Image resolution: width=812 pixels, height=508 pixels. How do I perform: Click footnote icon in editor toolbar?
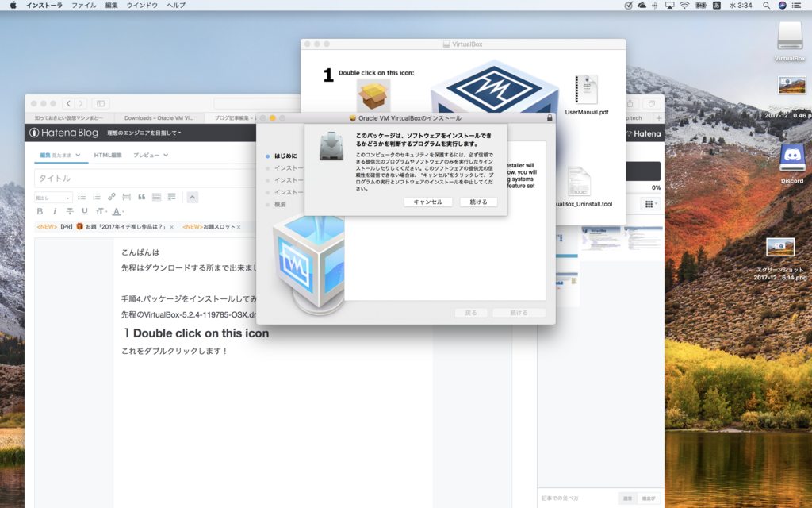pos(171,197)
